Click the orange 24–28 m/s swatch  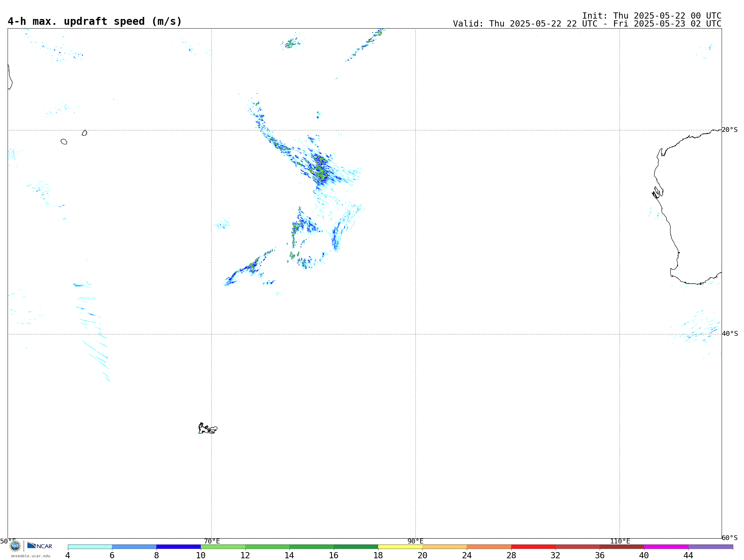[x=489, y=547]
